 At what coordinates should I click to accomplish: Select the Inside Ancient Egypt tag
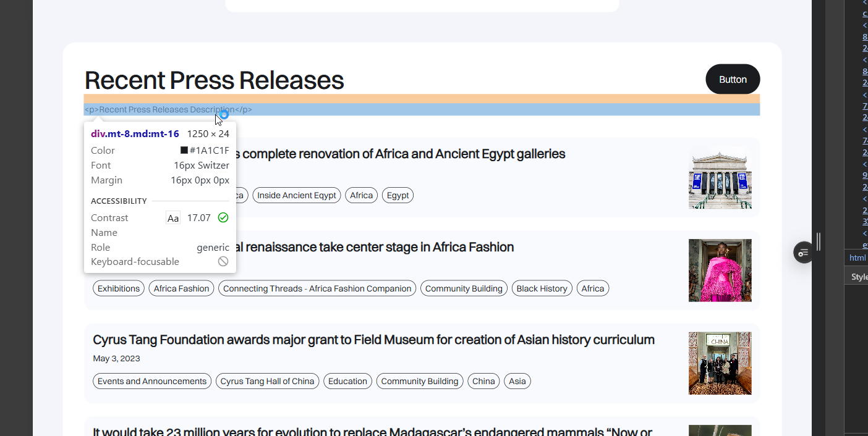pos(296,195)
